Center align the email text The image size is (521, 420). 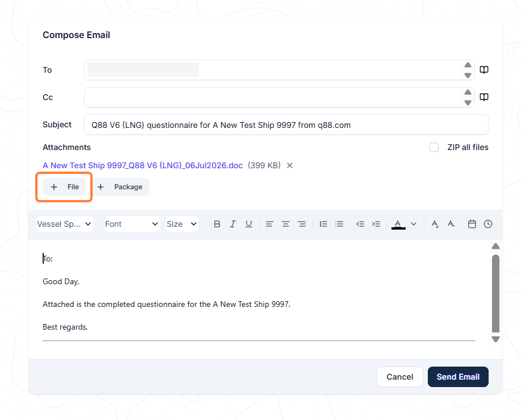285,224
